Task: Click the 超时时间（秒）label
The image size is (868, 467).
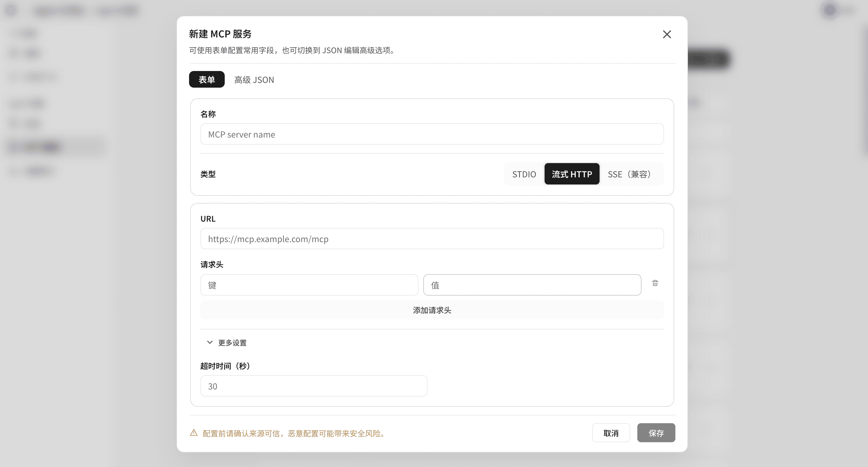Action: 226,366
